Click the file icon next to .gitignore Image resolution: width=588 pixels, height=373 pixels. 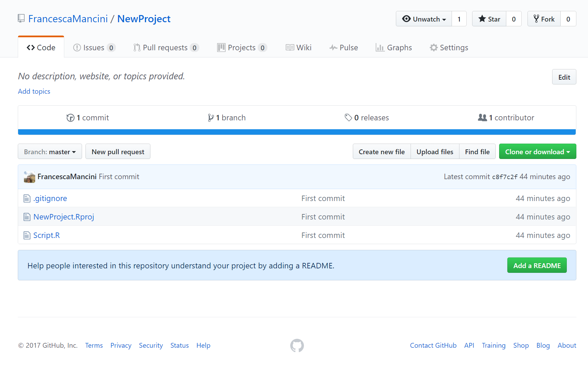pyautogui.click(x=27, y=198)
